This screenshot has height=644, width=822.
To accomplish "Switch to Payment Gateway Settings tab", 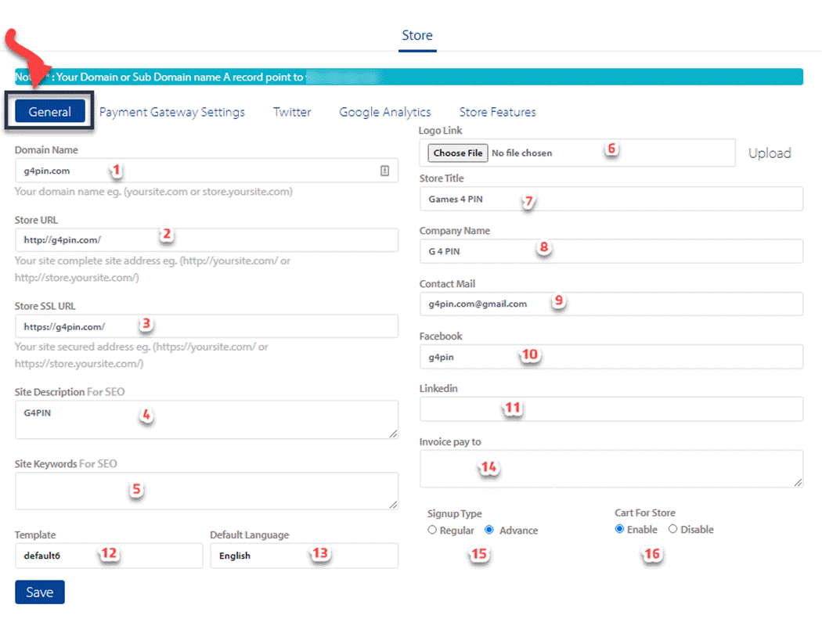I will tap(172, 112).
